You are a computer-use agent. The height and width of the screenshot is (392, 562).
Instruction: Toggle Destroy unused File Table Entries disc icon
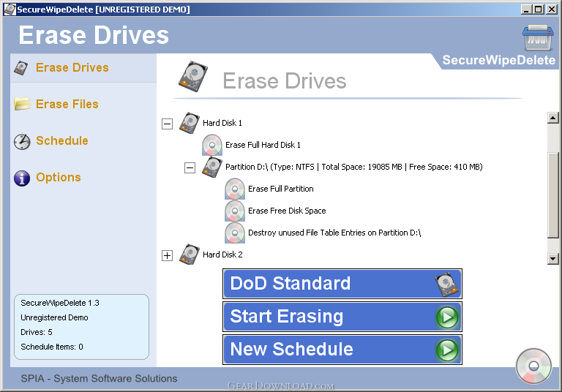tap(234, 233)
